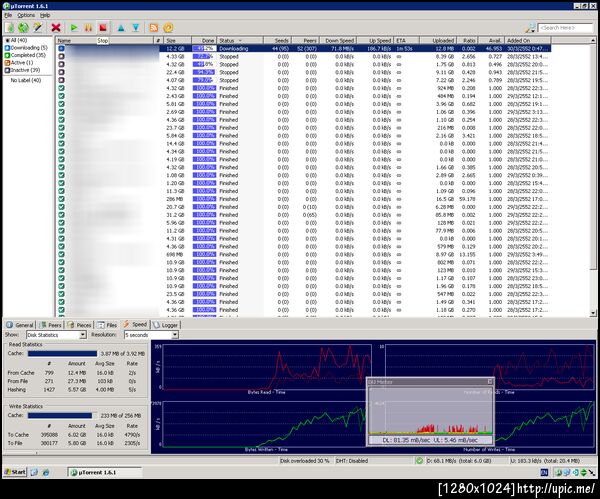600x499 pixels.
Task: Click the Disk overloaded 30 % status entry
Action: 305,461
